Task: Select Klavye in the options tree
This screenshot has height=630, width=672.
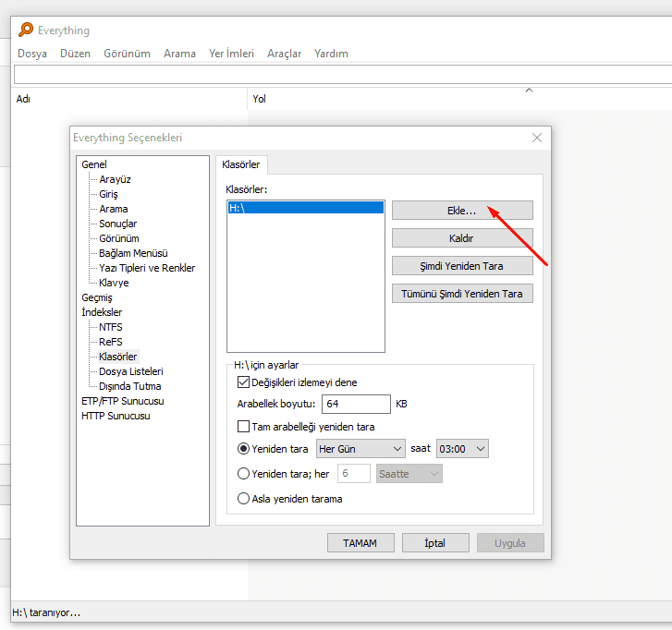Action: [114, 283]
